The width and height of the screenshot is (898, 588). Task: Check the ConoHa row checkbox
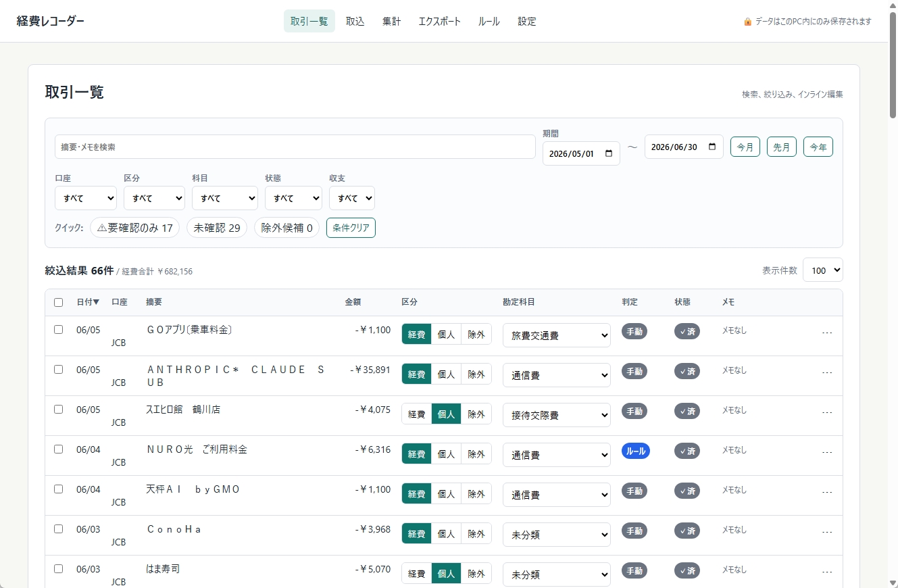58,529
